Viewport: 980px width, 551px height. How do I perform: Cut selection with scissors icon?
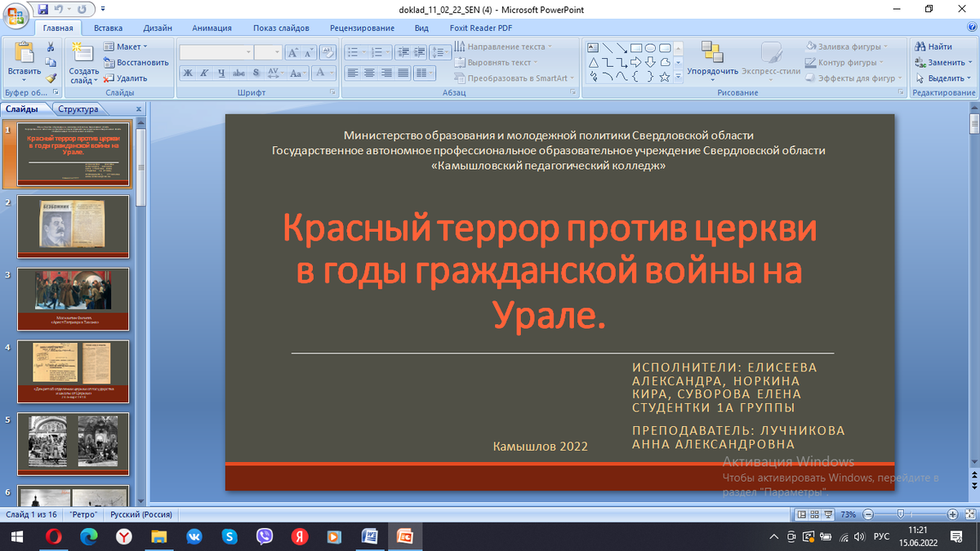coord(51,47)
